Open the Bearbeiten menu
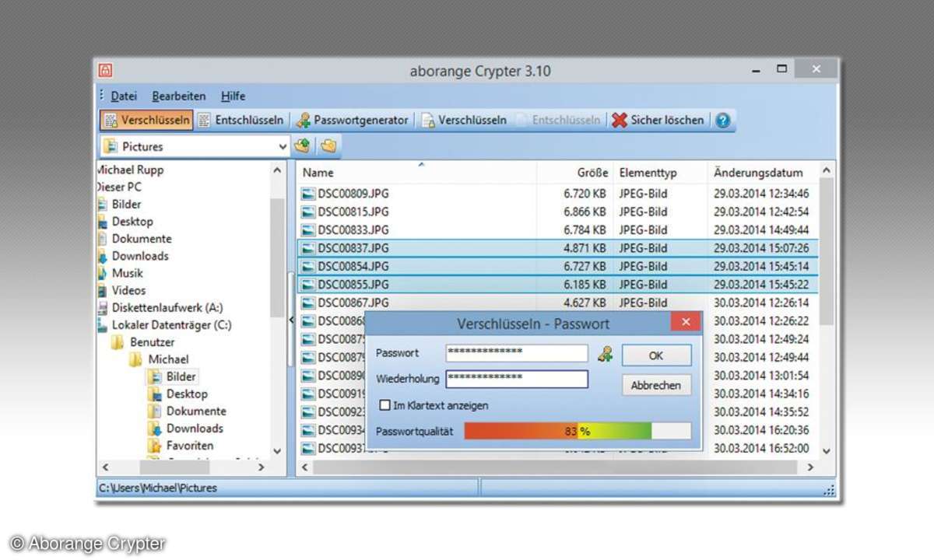934x560 pixels. click(x=179, y=96)
